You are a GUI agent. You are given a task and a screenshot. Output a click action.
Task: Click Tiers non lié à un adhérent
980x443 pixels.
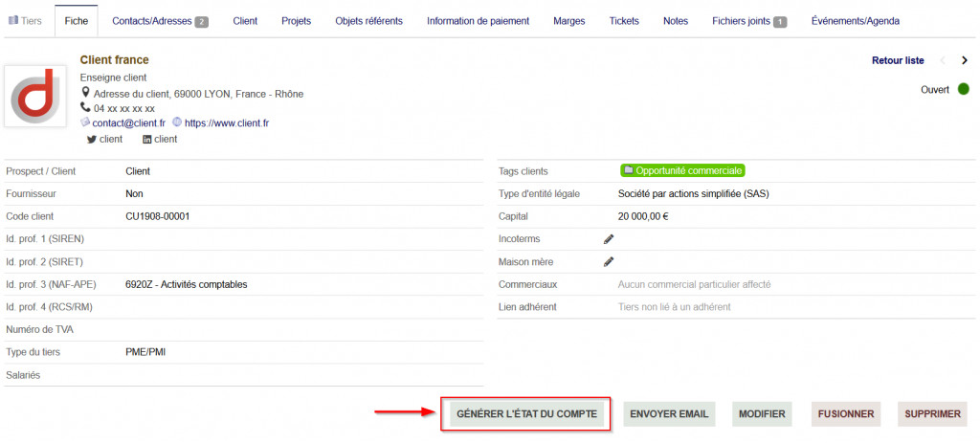(675, 307)
